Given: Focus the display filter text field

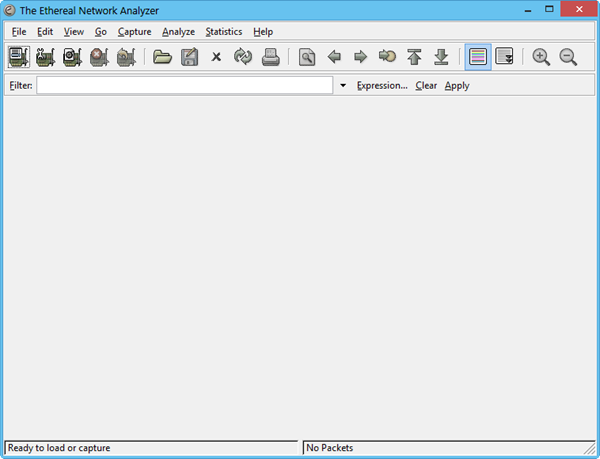Looking at the screenshot, I should [184, 85].
